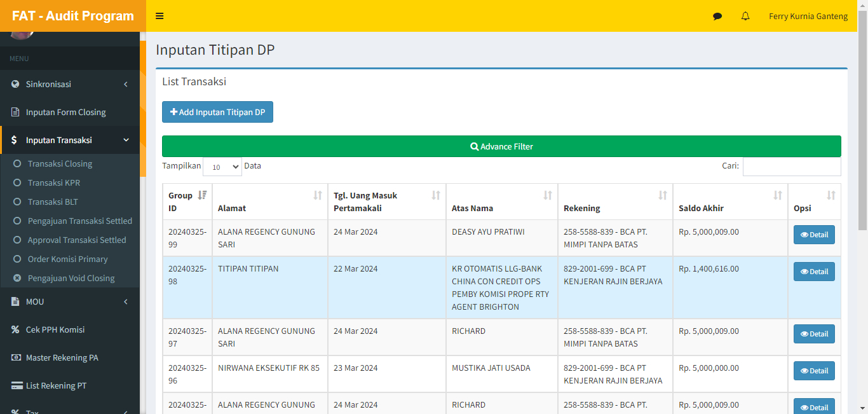Screen dimensions: 868x414
Task: Sort the Atas Nama column
Action: pos(547,195)
